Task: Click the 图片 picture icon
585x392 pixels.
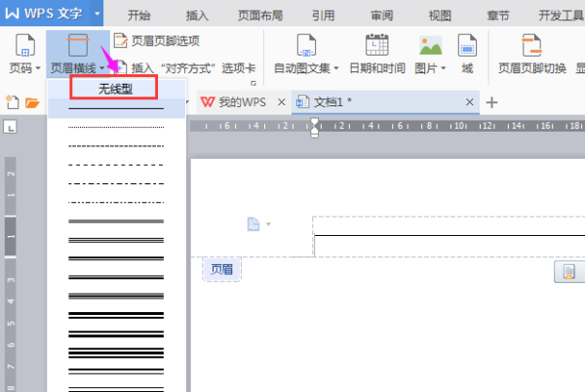Action: pyautogui.click(x=430, y=46)
